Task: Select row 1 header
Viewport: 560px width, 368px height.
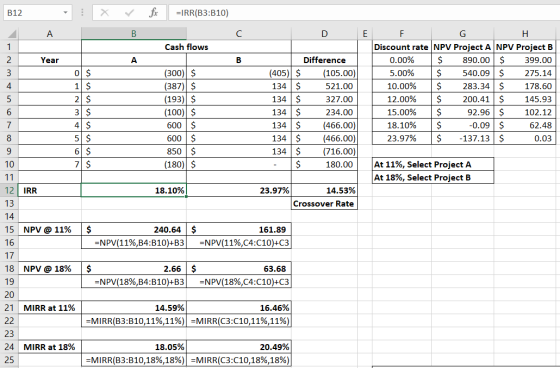Action: (x=9, y=47)
